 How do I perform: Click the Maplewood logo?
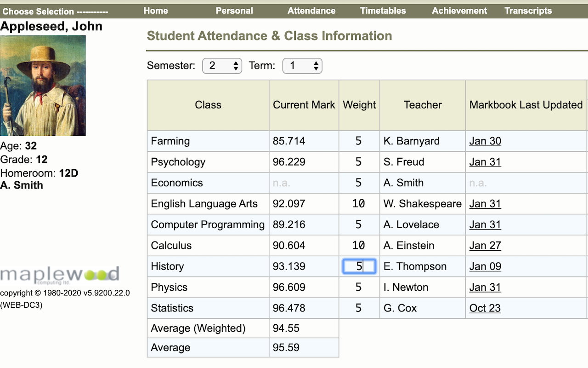[60, 275]
